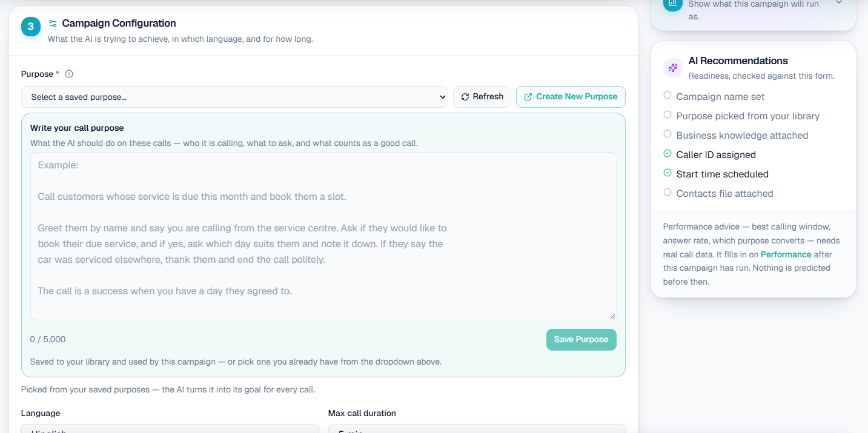Click inside the call purpose text area

323,236
